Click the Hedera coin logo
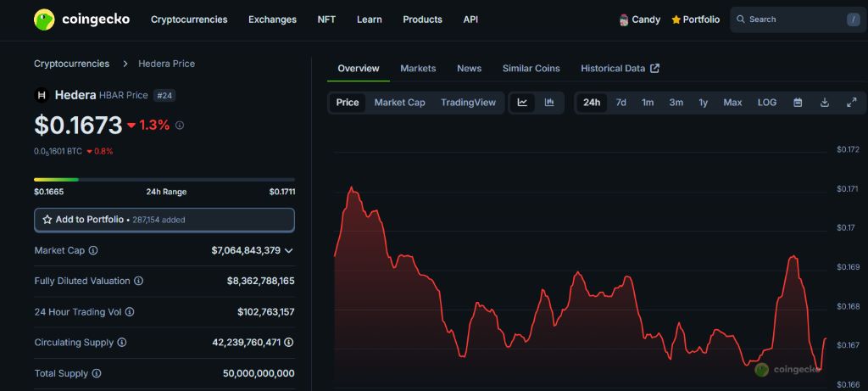The width and height of the screenshot is (868, 391). click(x=42, y=95)
